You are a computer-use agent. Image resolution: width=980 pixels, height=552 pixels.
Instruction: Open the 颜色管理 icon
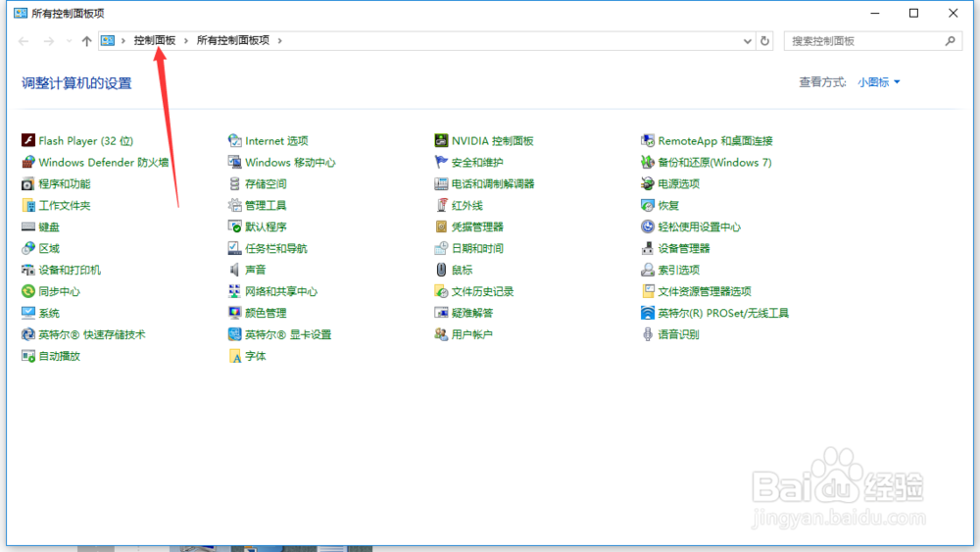(x=234, y=313)
